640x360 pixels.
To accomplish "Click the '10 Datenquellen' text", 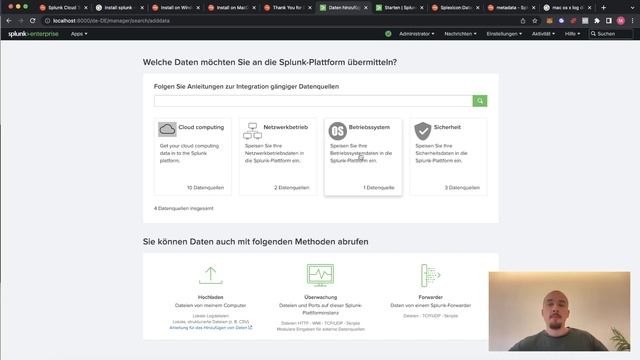I will (205, 188).
